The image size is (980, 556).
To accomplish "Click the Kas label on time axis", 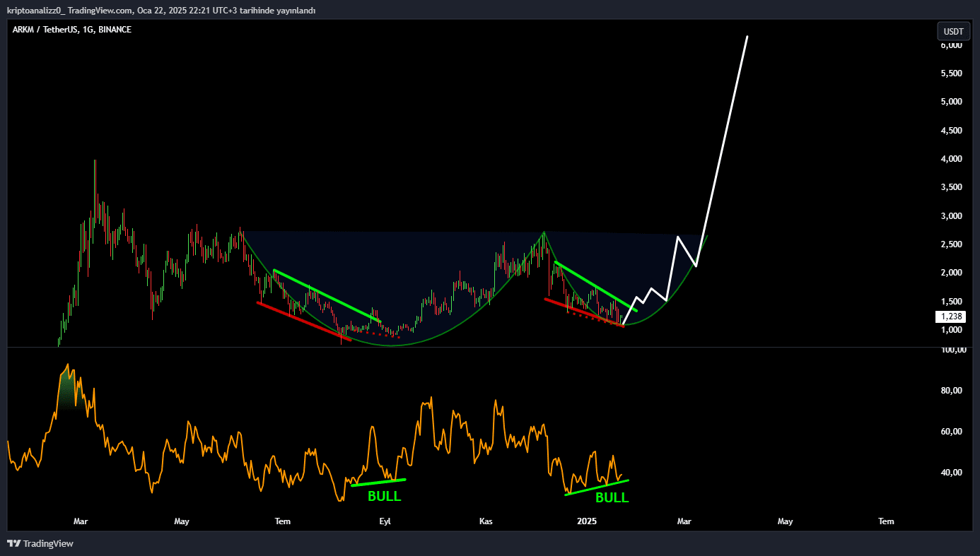I will pyautogui.click(x=486, y=521).
